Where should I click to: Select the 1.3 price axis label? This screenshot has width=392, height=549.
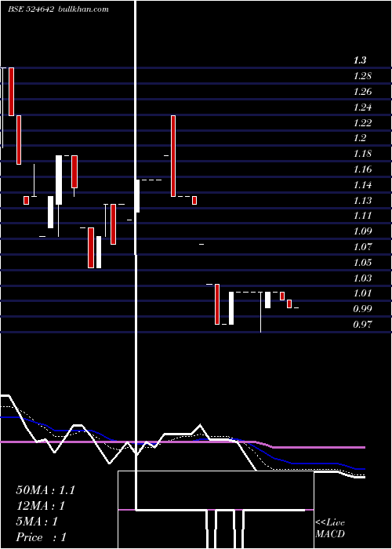360,60
